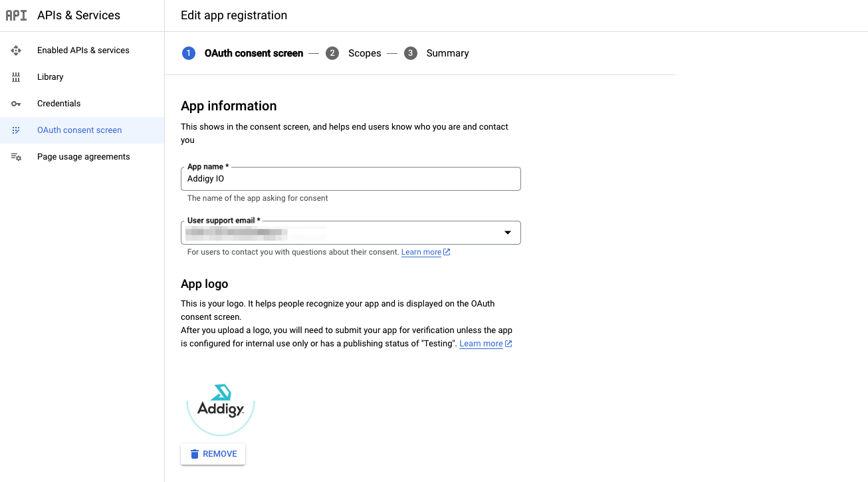Click the Library shelf icon

tap(16, 77)
